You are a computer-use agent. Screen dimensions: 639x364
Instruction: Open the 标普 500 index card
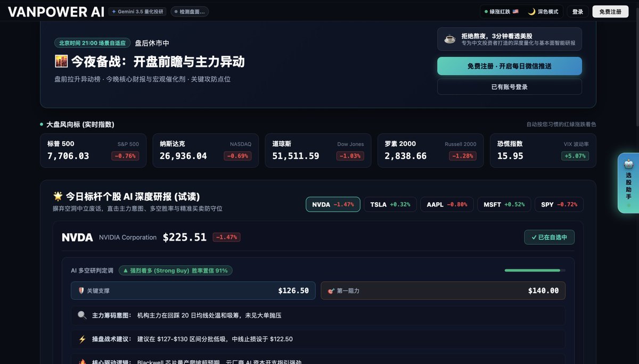pyautogui.click(x=93, y=151)
